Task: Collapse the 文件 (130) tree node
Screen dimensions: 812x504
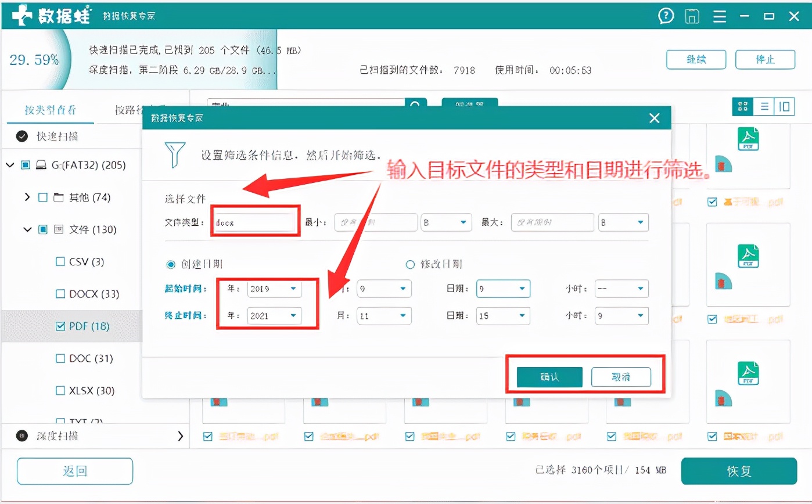Action: [x=27, y=230]
